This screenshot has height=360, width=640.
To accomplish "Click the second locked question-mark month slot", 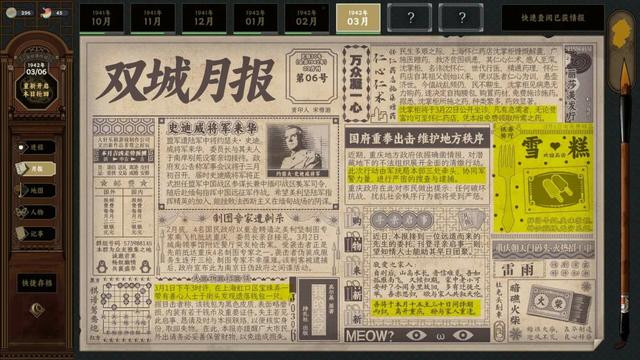I will click(461, 18).
